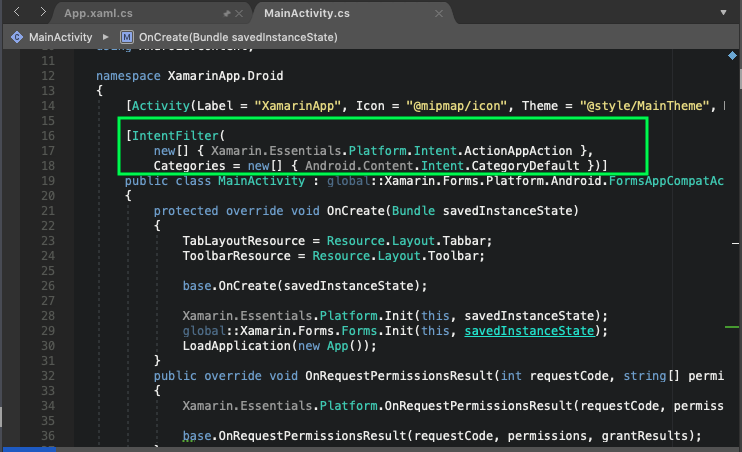Click the MainActivity class icon in breadcrumb

coord(16,37)
